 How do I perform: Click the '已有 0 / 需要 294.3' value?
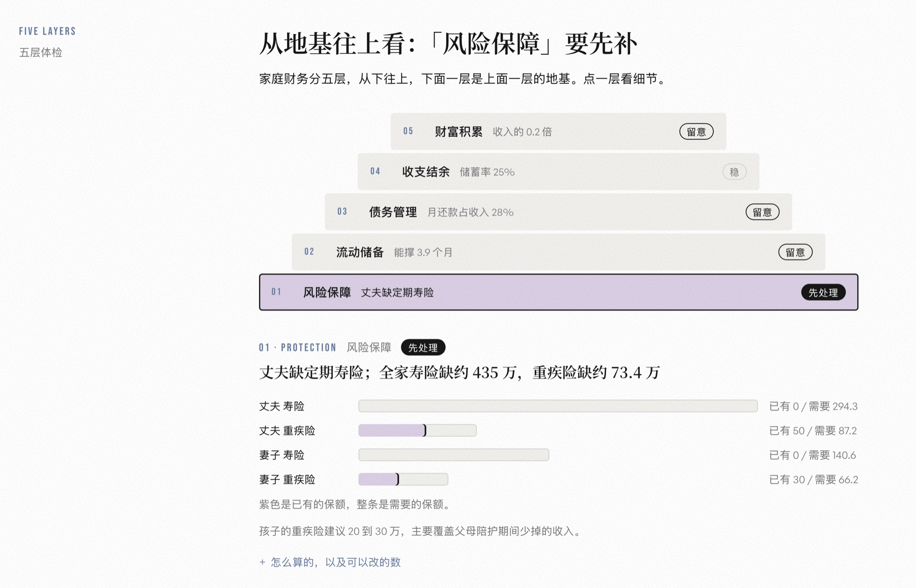coord(813,406)
